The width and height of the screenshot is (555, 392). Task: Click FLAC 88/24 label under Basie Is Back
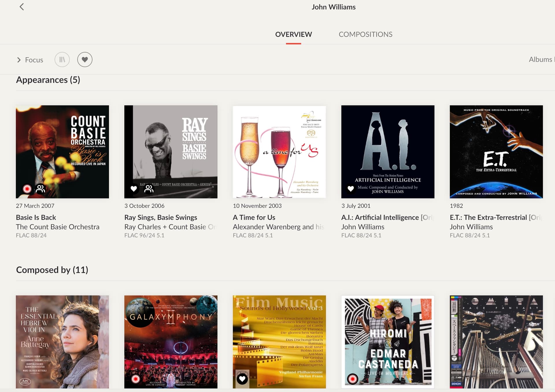point(31,235)
